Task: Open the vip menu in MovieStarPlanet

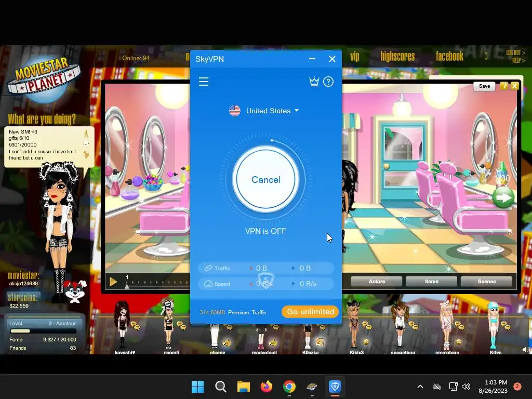Action: point(354,57)
